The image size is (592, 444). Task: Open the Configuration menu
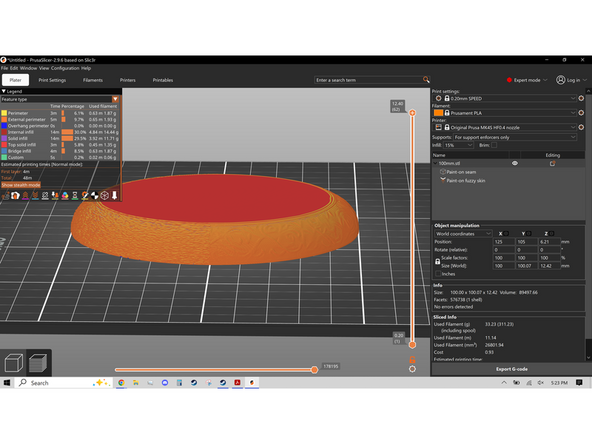[x=65, y=68]
